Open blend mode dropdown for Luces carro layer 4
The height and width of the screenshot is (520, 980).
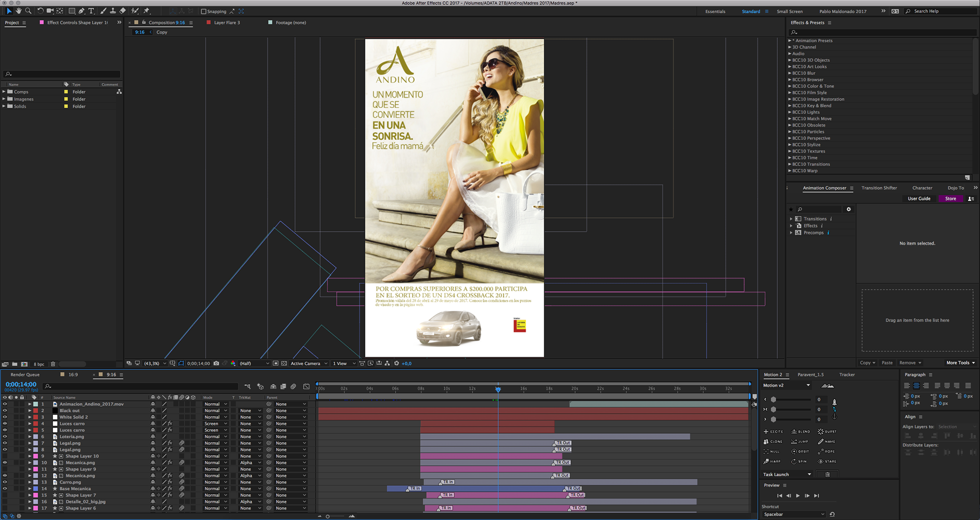pyautogui.click(x=215, y=424)
